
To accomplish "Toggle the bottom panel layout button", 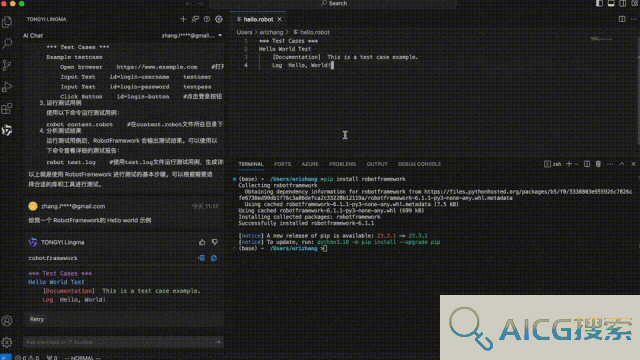I will (x=611, y=4).
